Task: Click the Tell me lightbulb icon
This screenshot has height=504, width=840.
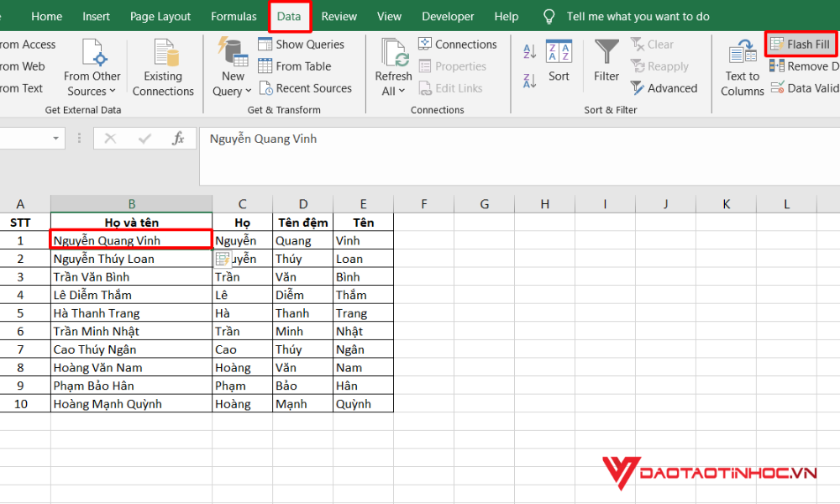Action: point(549,17)
